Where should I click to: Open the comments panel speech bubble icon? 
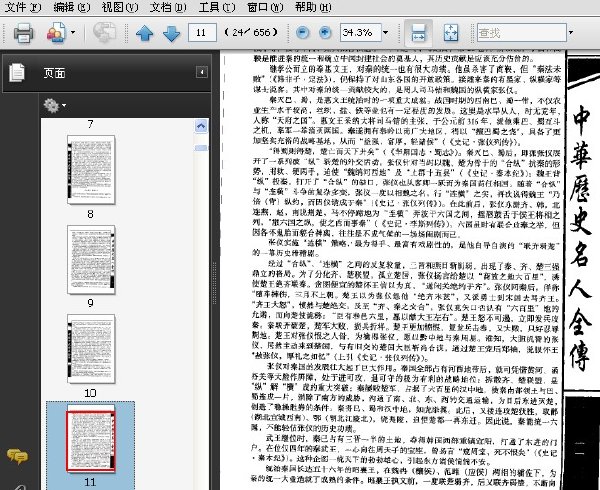(x=17, y=456)
